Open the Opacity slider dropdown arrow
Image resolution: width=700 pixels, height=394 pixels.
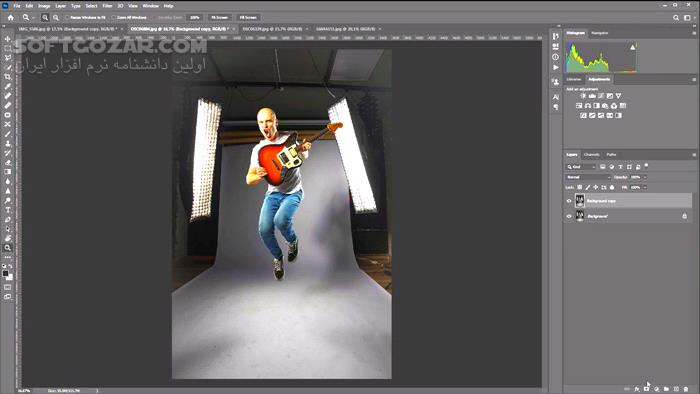645,177
